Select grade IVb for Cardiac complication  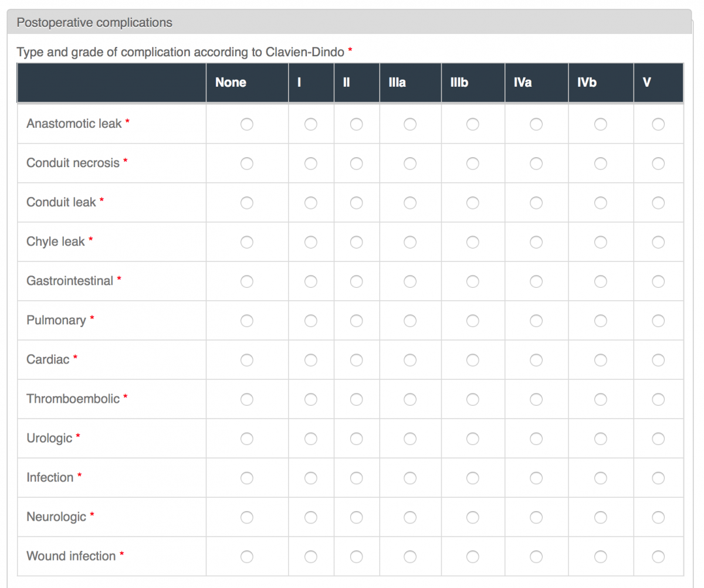coord(600,360)
